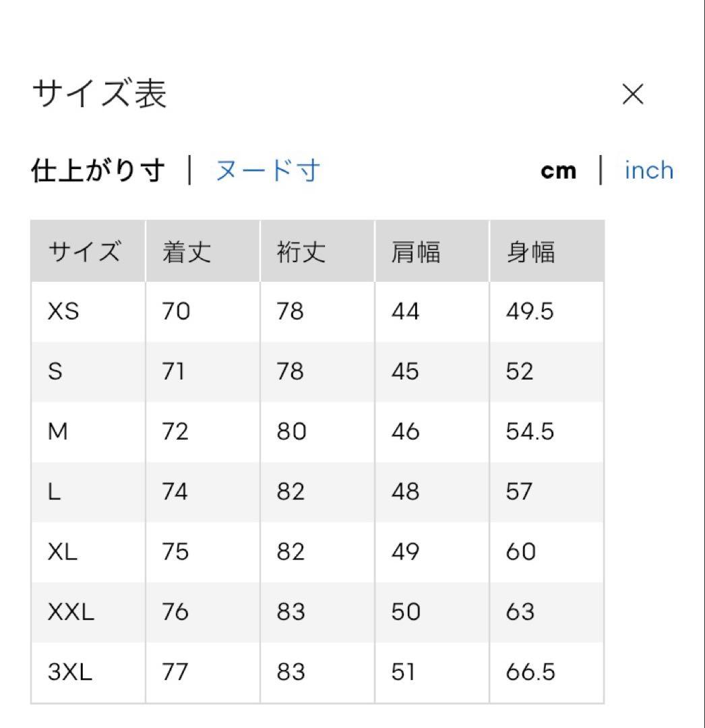Image resolution: width=705 pixels, height=728 pixels.
Task: Switch units to inch
Action: point(649,170)
